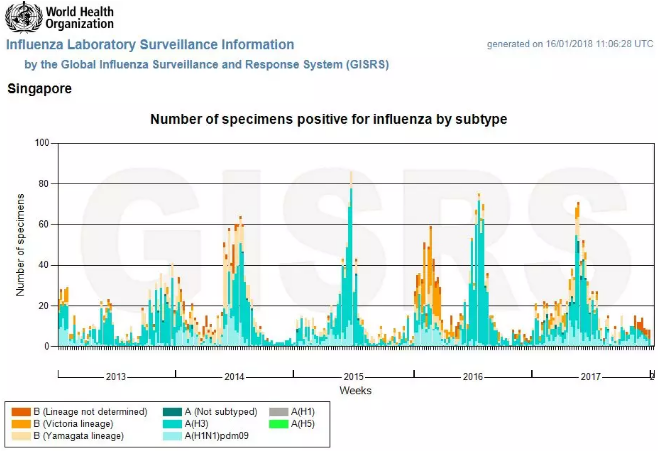Toggle the A(H3) series legend swatch
658x454 pixels.
pos(172,424)
